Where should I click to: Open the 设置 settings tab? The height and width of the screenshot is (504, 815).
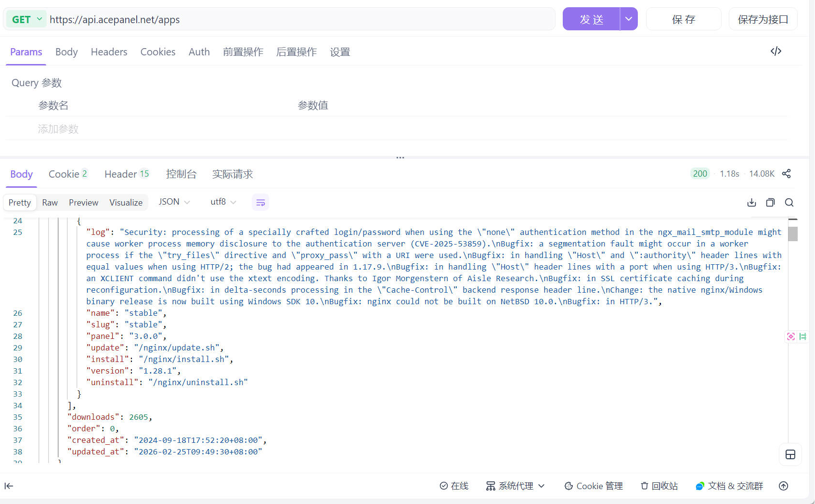click(340, 52)
